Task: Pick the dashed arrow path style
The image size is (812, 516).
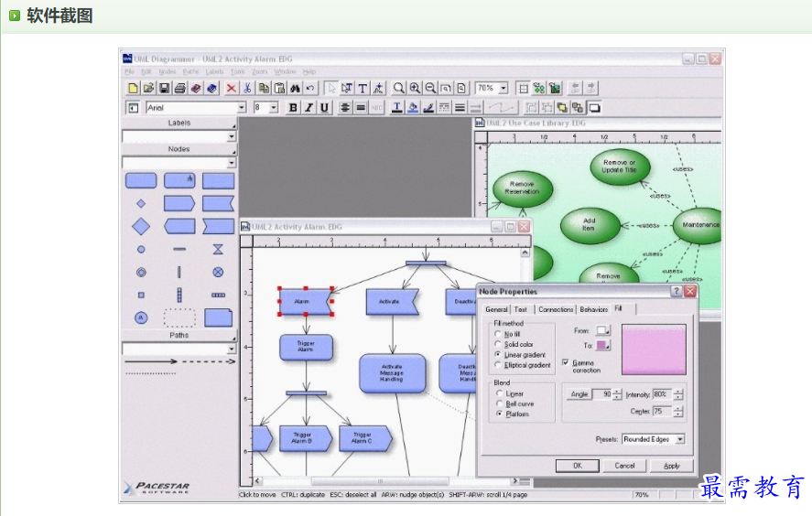Action: point(209,361)
